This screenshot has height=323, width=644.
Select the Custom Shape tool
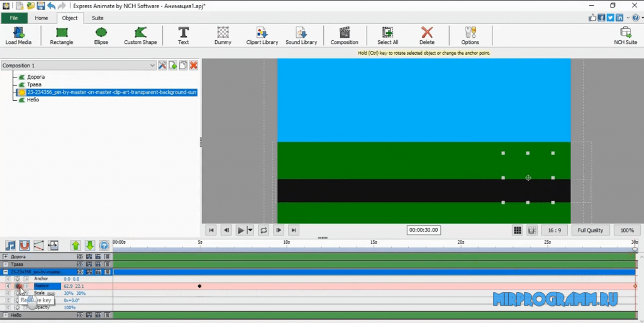tap(140, 36)
